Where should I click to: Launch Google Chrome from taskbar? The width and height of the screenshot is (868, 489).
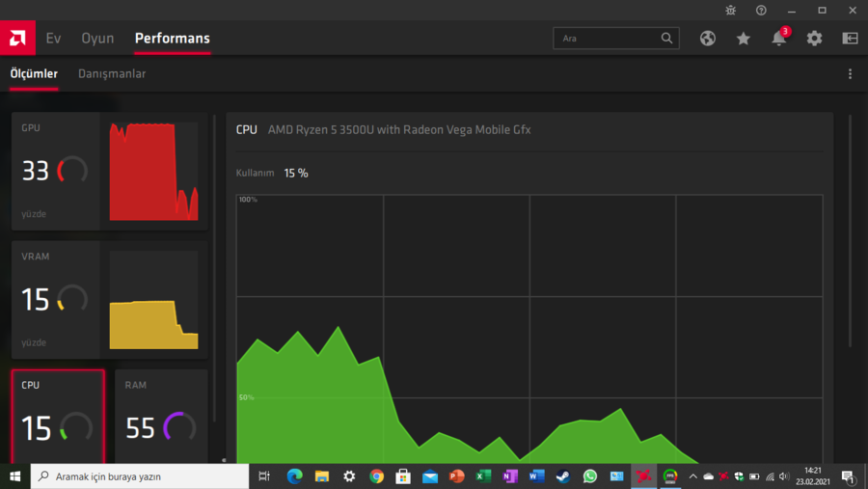[x=376, y=476]
